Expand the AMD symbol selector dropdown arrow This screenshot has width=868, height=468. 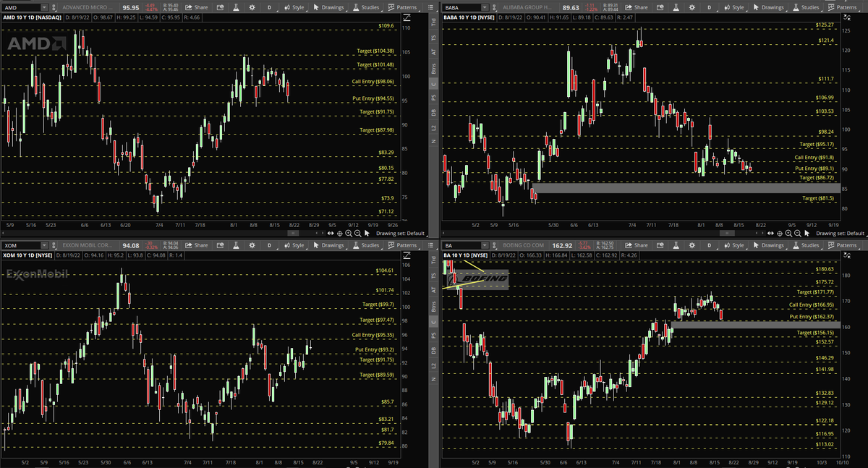(x=44, y=7)
